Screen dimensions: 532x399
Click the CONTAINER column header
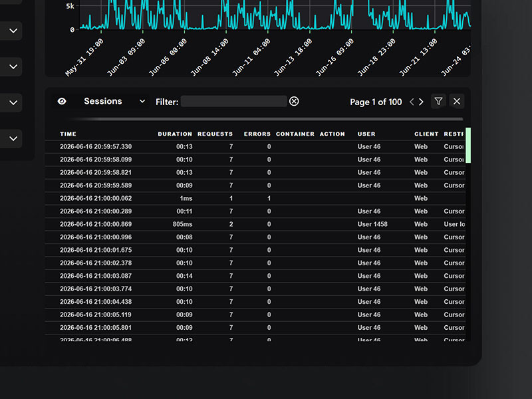295,134
